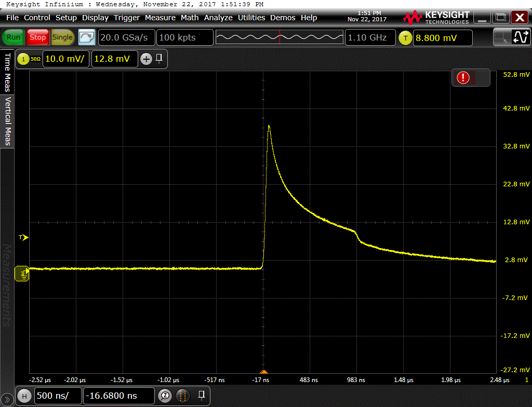Click the horizontal H icon

24,396
